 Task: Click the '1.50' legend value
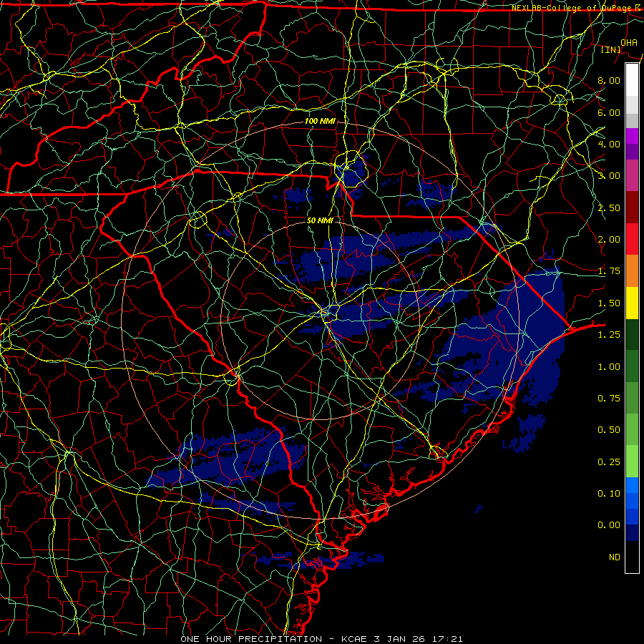point(609,303)
